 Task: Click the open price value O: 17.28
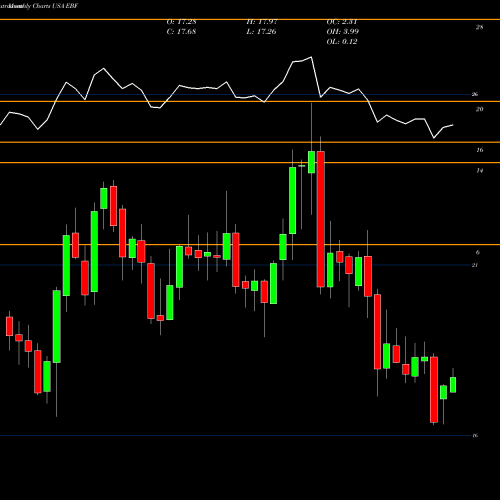[x=181, y=22]
